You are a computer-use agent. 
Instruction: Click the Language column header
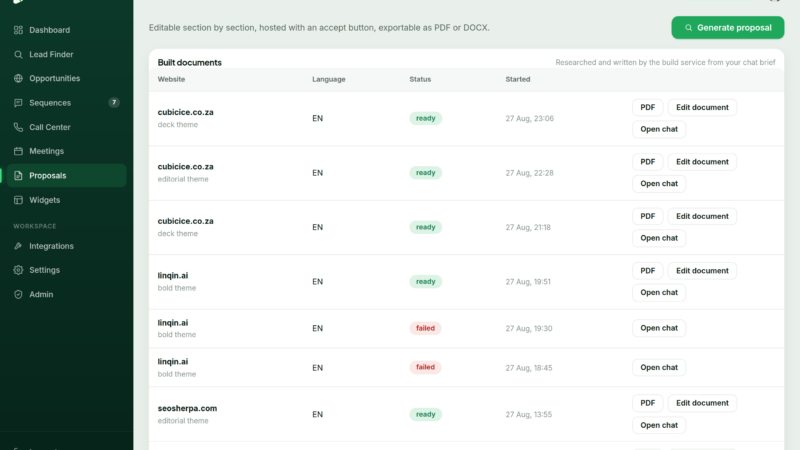(329, 79)
